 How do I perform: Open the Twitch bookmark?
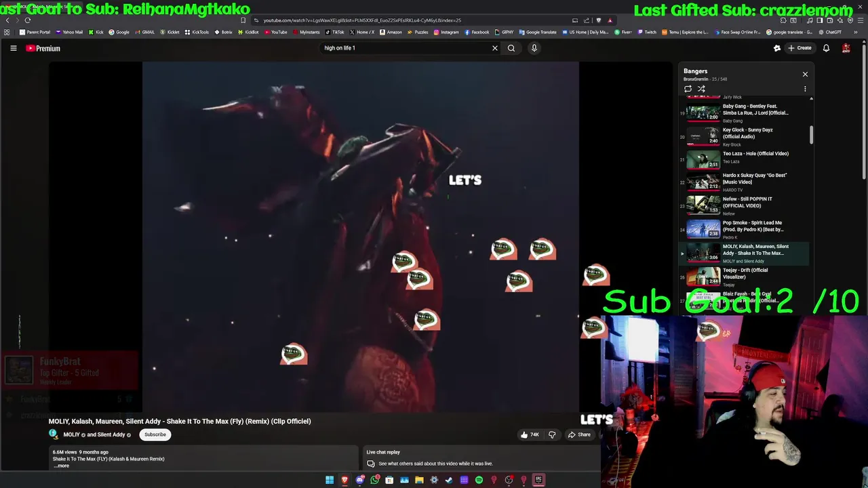(647, 32)
